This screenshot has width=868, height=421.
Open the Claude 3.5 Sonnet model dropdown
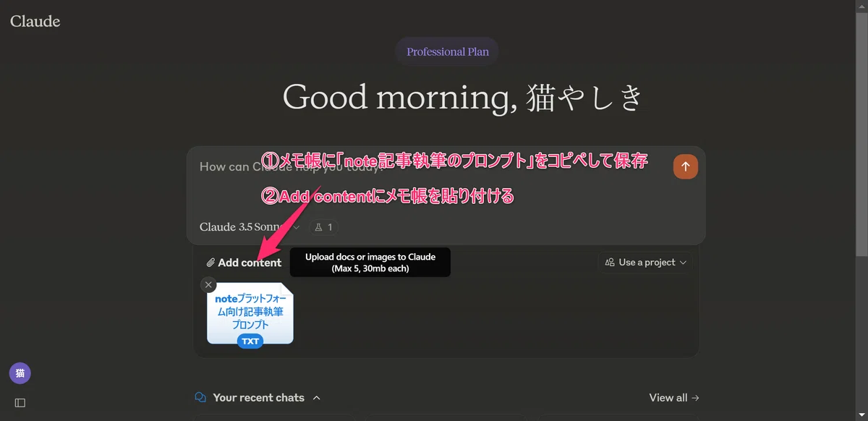[250, 227]
